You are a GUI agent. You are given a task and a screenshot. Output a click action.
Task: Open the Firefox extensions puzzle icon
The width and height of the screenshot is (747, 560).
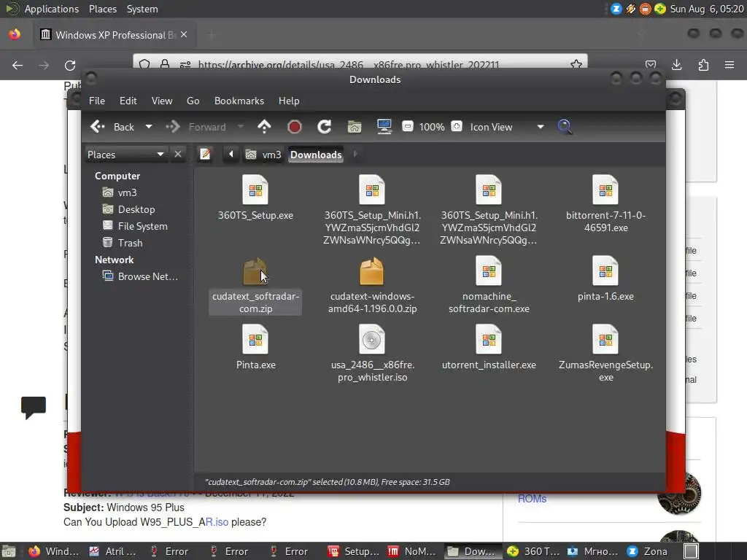[x=703, y=65]
